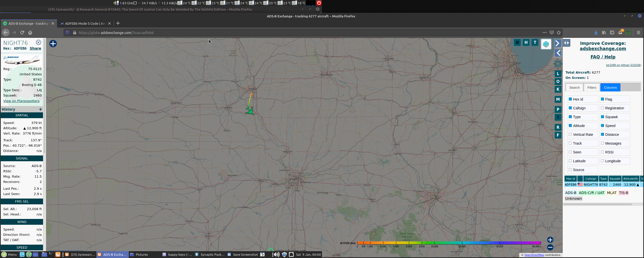The image size is (644, 258).
Task: Click the U map toggle button
Action: point(517,42)
